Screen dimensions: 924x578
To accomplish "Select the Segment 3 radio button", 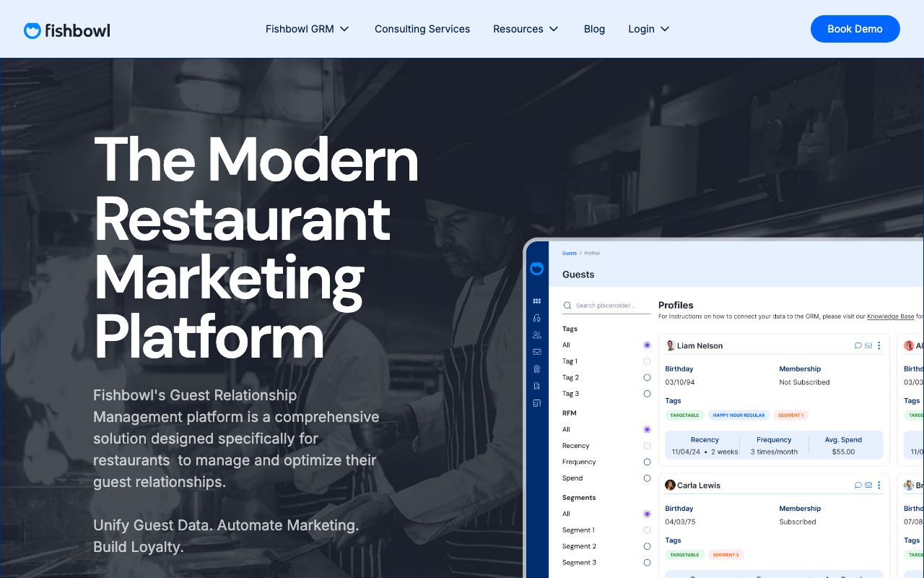I will click(647, 563).
